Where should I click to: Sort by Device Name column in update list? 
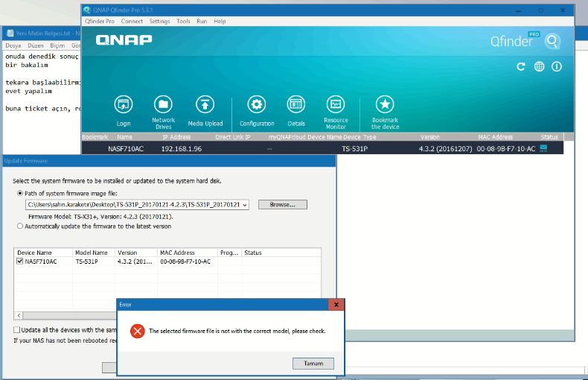(x=43, y=253)
